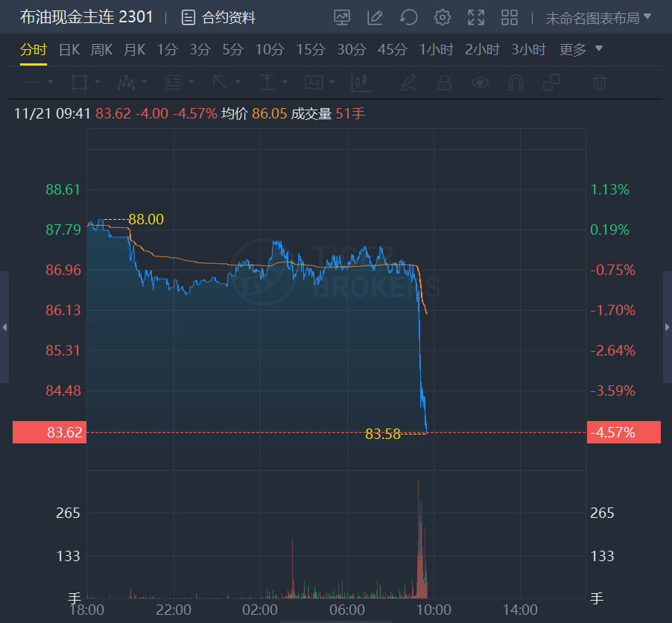
Task: Open the chart indicator monitor icon
Action: [x=342, y=17]
